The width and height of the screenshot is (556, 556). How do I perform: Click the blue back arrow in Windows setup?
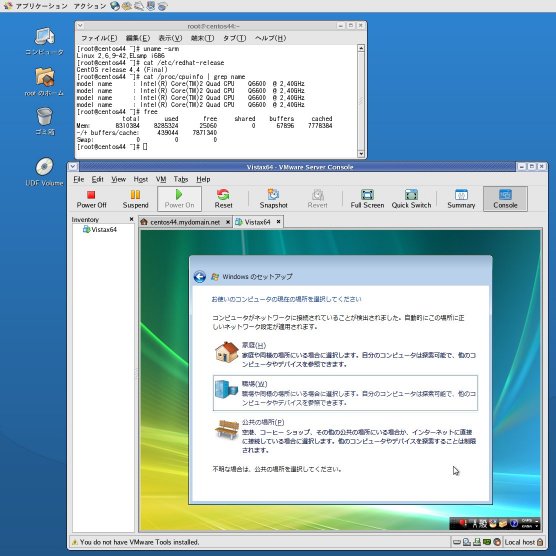click(x=200, y=277)
